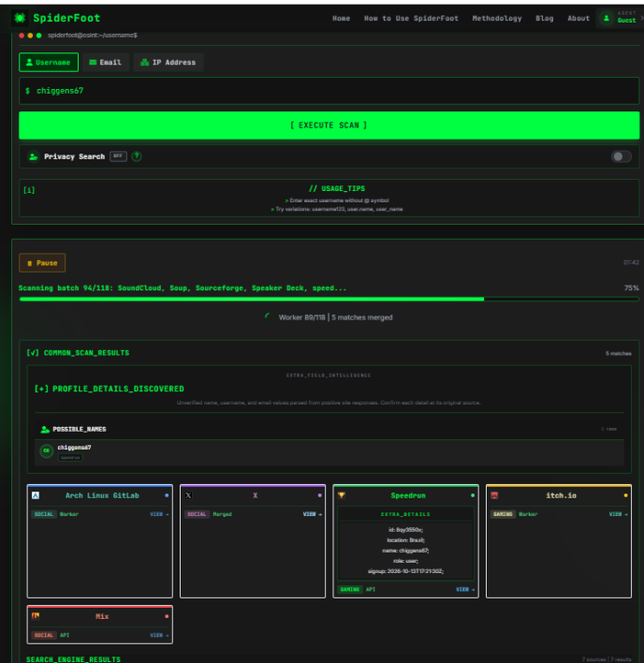Open VIEW link on Mix card
This screenshot has width=644, height=663.
[159, 635]
